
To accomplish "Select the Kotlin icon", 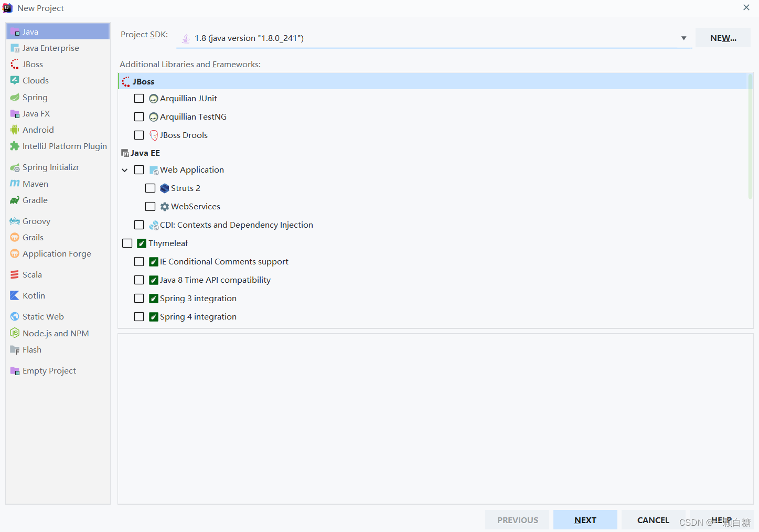I will coord(15,296).
